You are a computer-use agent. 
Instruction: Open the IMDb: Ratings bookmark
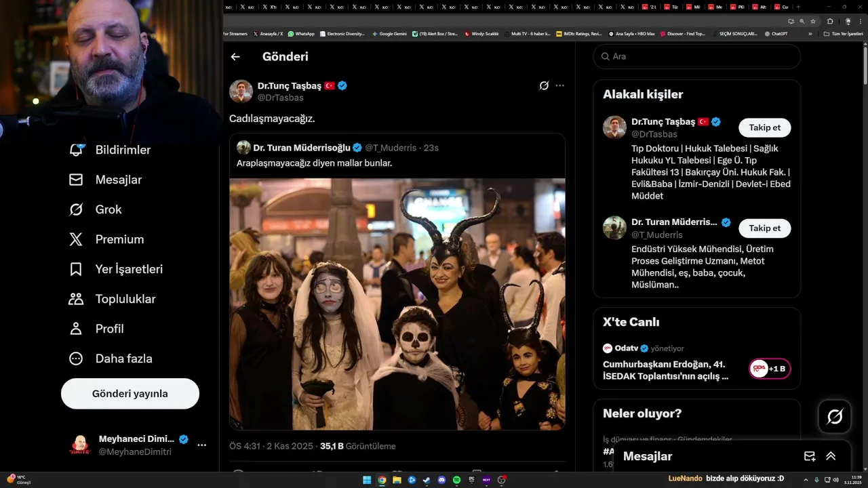tap(578, 33)
